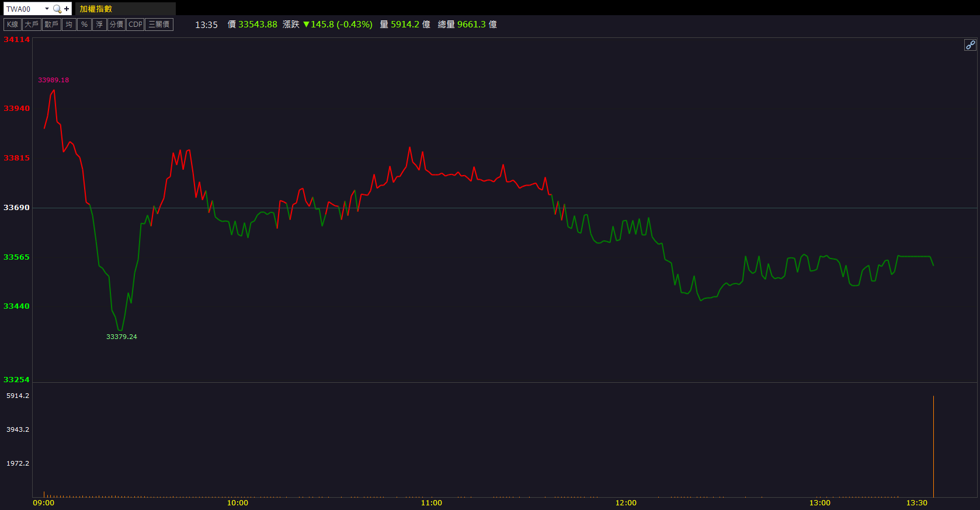This screenshot has width=980, height=510.
Task: Select the 加權指數 title tab
Action: point(96,9)
